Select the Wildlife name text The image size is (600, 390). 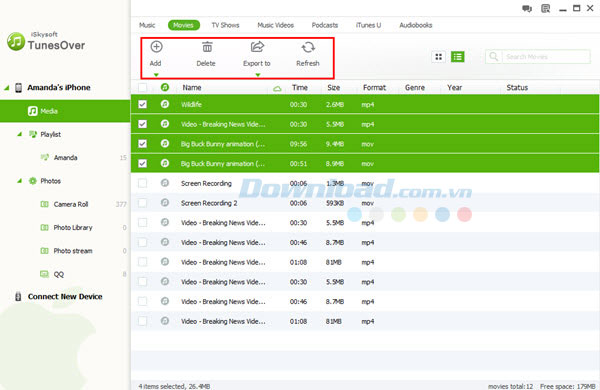click(191, 104)
